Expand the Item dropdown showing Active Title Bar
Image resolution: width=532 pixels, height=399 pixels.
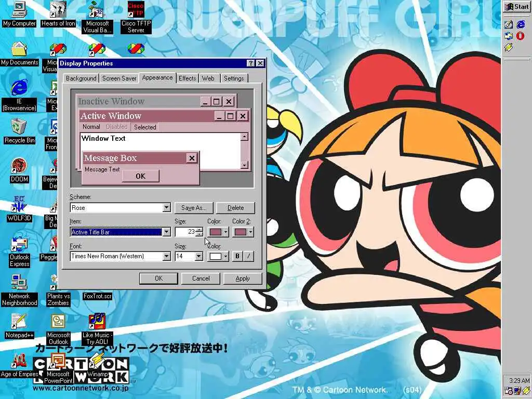(166, 232)
